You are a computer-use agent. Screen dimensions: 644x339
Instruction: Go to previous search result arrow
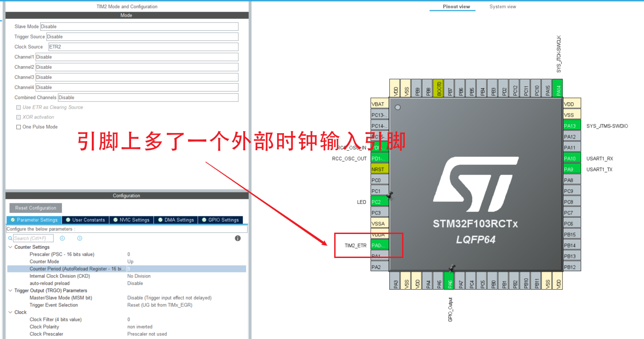(x=62, y=238)
